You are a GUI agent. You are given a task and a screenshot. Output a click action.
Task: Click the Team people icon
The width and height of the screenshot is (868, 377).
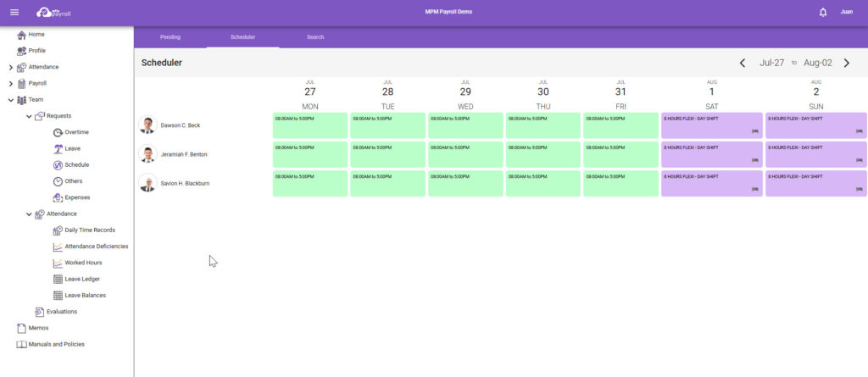coord(21,100)
